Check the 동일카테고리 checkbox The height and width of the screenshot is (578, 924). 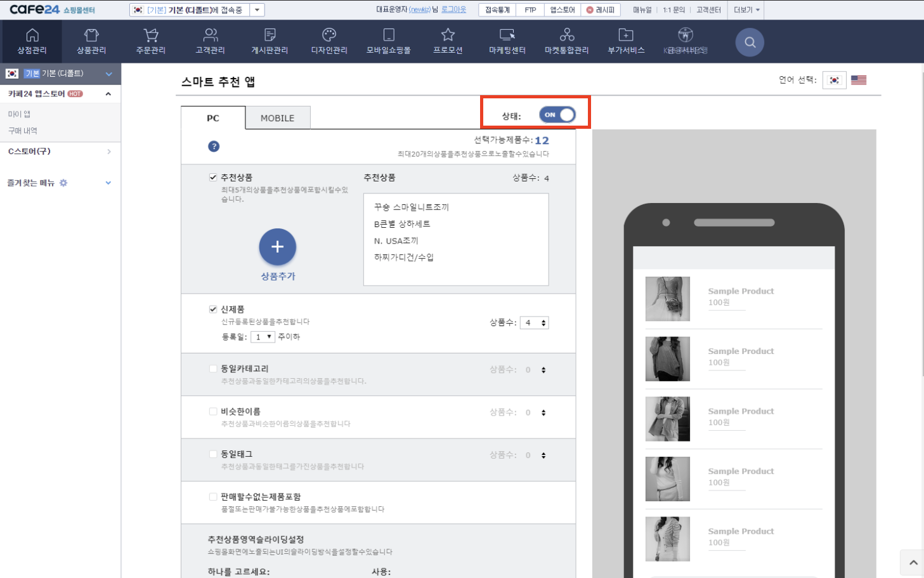[x=213, y=369]
